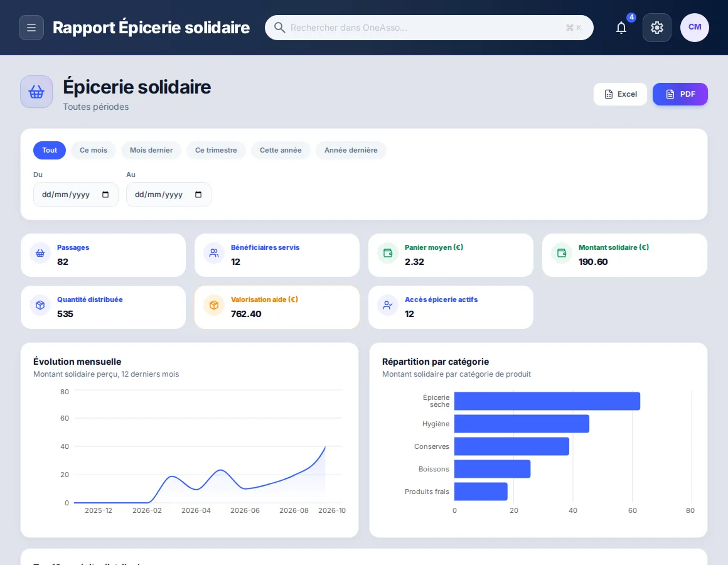The image size is (728, 565).
Task: Click the Passages basket icon
Action: point(40,253)
